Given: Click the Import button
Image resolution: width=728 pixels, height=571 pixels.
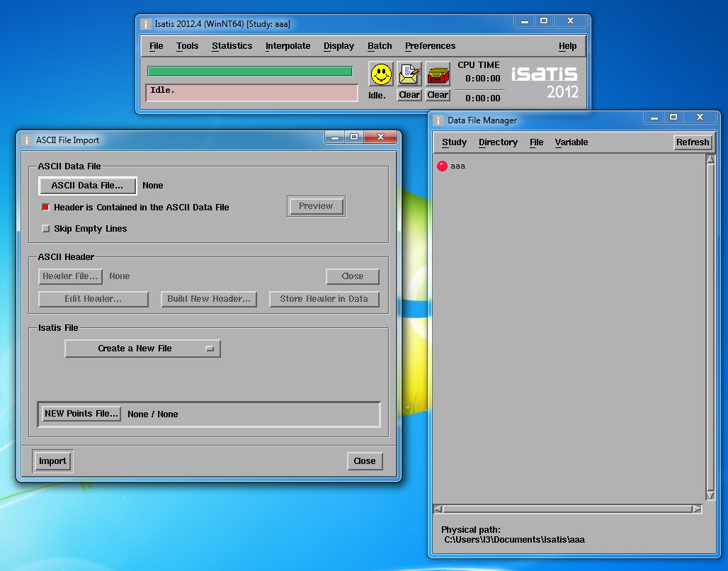Looking at the screenshot, I should 52,461.
